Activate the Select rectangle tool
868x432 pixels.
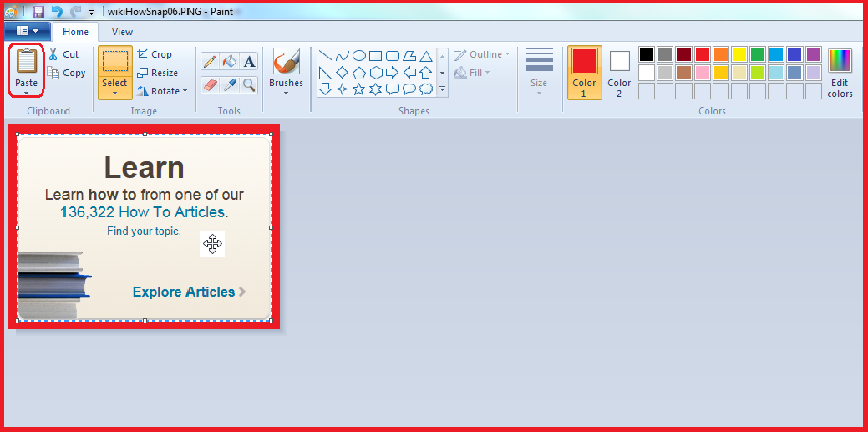[115, 62]
